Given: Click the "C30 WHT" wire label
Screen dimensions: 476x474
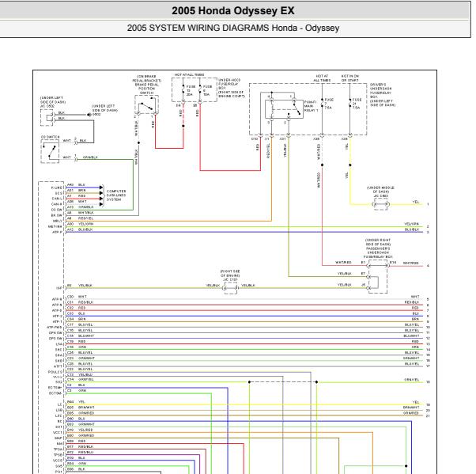Looking at the screenshot, I should click(x=77, y=297).
